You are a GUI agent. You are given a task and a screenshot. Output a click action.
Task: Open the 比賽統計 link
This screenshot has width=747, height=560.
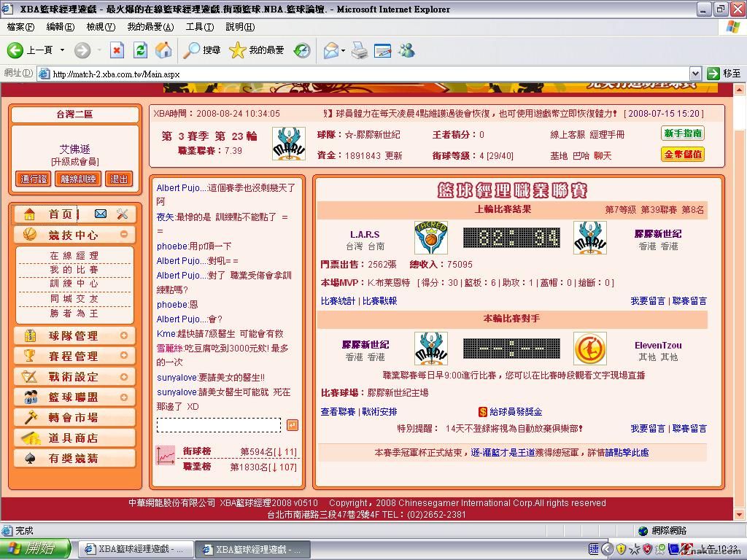pos(338,300)
